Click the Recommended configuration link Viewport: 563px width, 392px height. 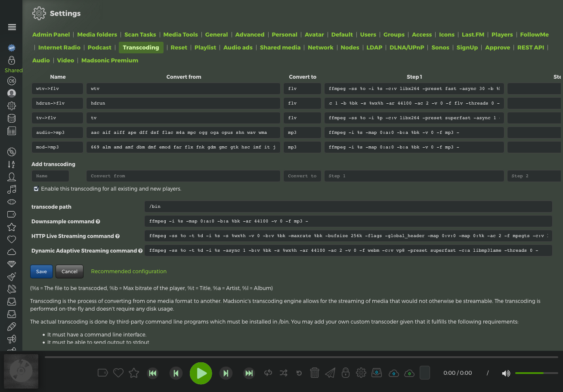[x=129, y=272]
